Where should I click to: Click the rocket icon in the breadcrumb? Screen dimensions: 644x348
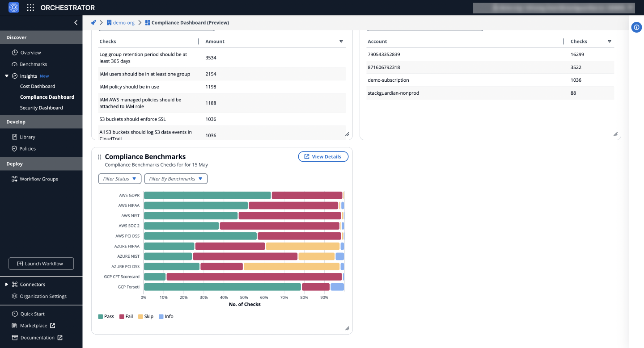point(93,22)
